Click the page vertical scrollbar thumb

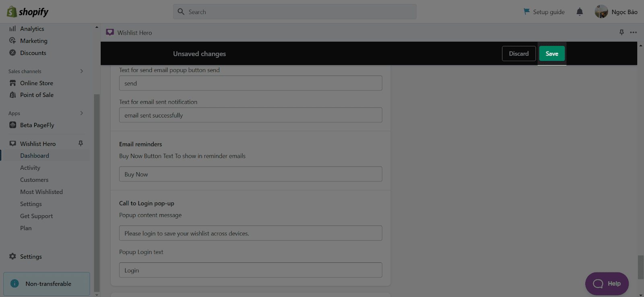tap(640, 267)
